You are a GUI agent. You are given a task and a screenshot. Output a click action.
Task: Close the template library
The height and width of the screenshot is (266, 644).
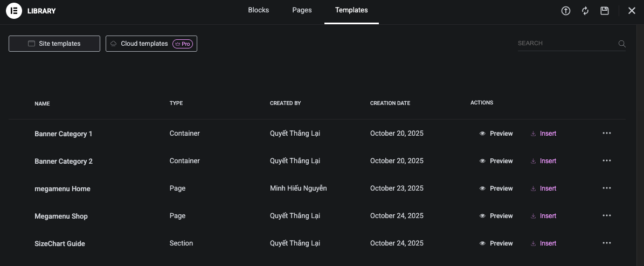632,11
